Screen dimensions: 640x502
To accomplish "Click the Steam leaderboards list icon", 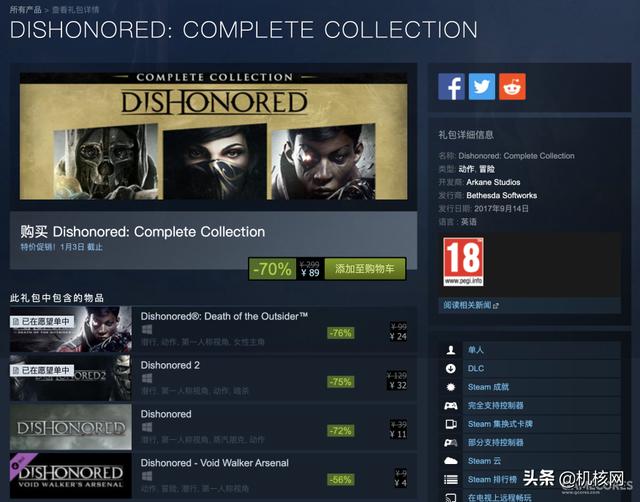I will point(451,480).
